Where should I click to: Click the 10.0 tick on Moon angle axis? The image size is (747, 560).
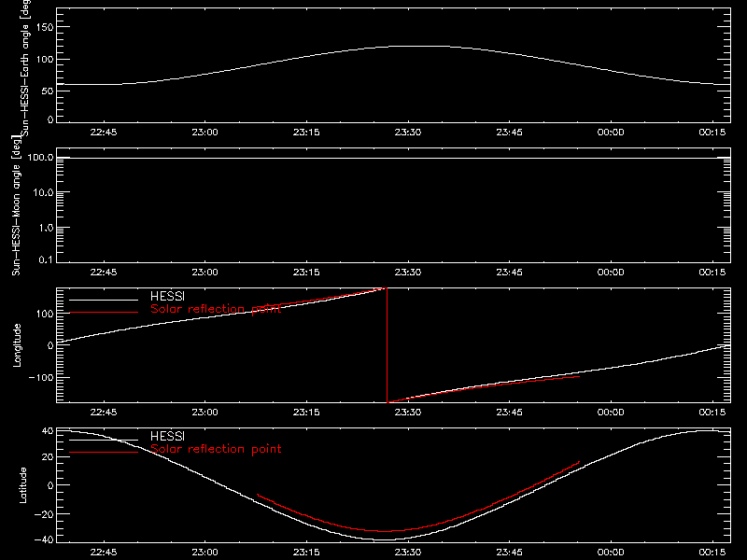point(43,192)
